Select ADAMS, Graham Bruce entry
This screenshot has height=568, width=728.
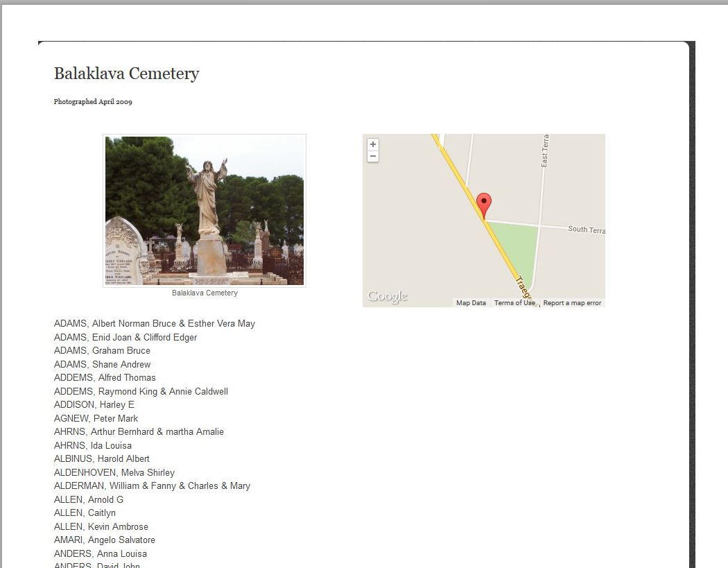point(102,351)
